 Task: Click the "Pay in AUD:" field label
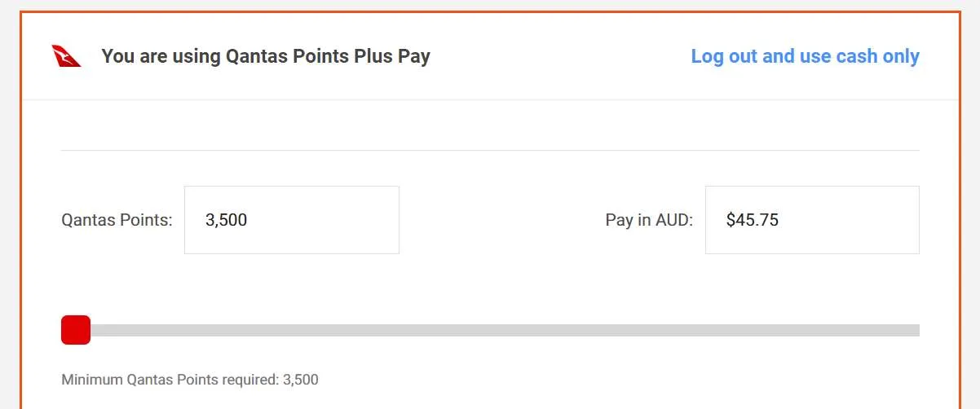pos(649,220)
